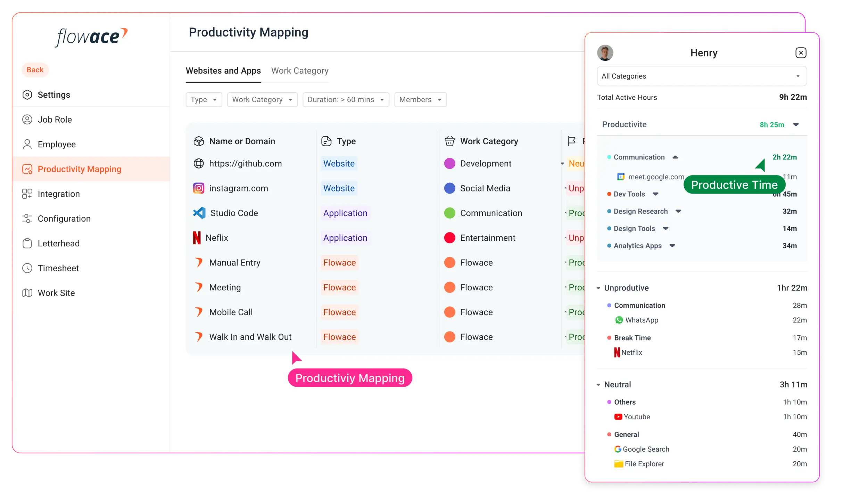Screen dimensions: 868x493
Task: Expand the Dev Tools category arrow
Action: [655, 194]
